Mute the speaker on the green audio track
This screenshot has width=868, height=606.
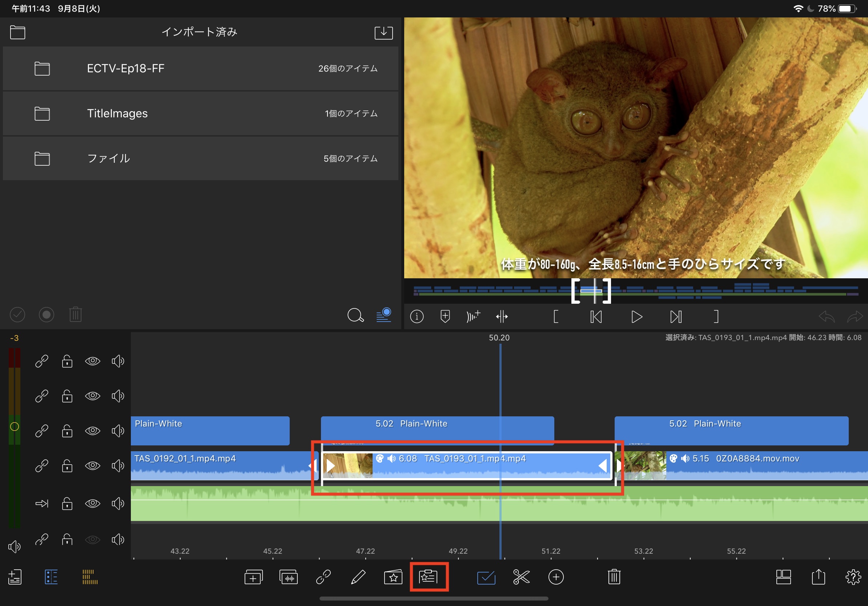click(x=117, y=503)
